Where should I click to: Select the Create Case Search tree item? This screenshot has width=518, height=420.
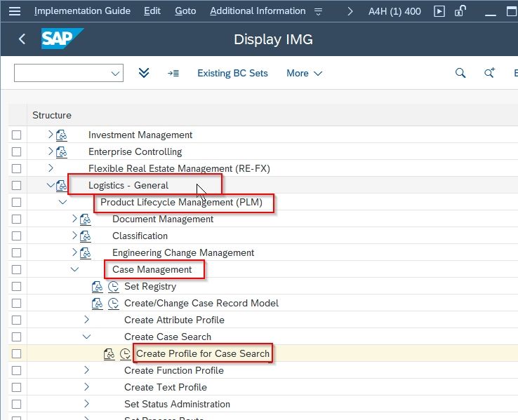(168, 337)
